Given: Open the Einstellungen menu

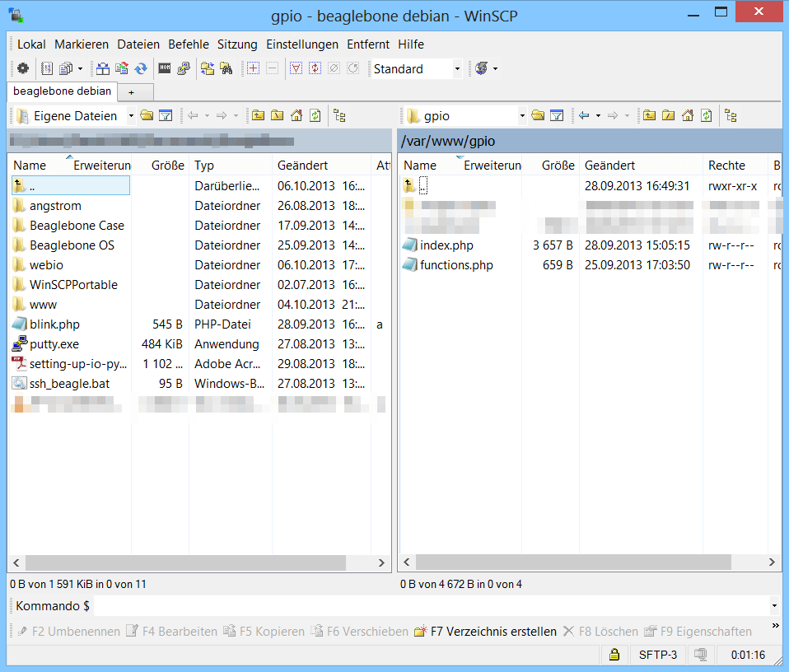Looking at the screenshot, I should coord(302,44).
